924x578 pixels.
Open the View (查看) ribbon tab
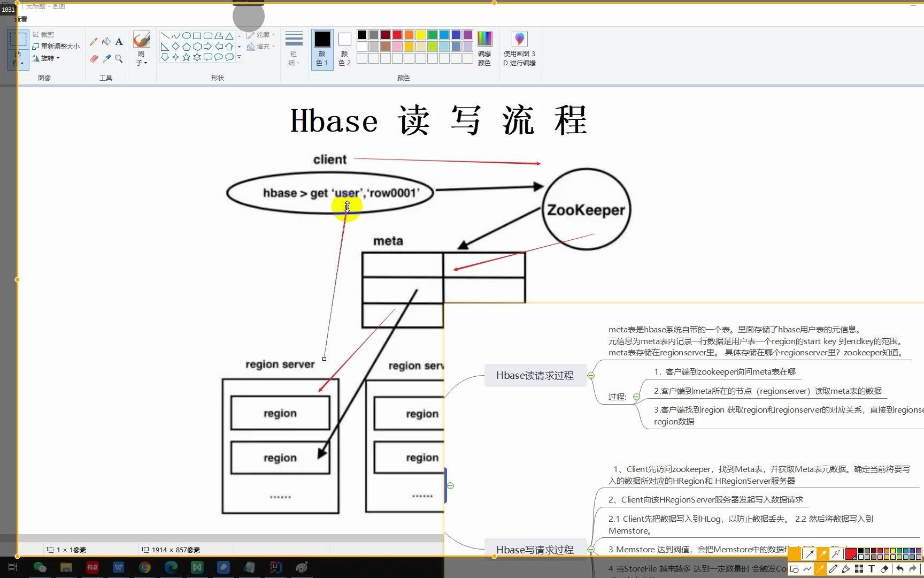[21, 19]
